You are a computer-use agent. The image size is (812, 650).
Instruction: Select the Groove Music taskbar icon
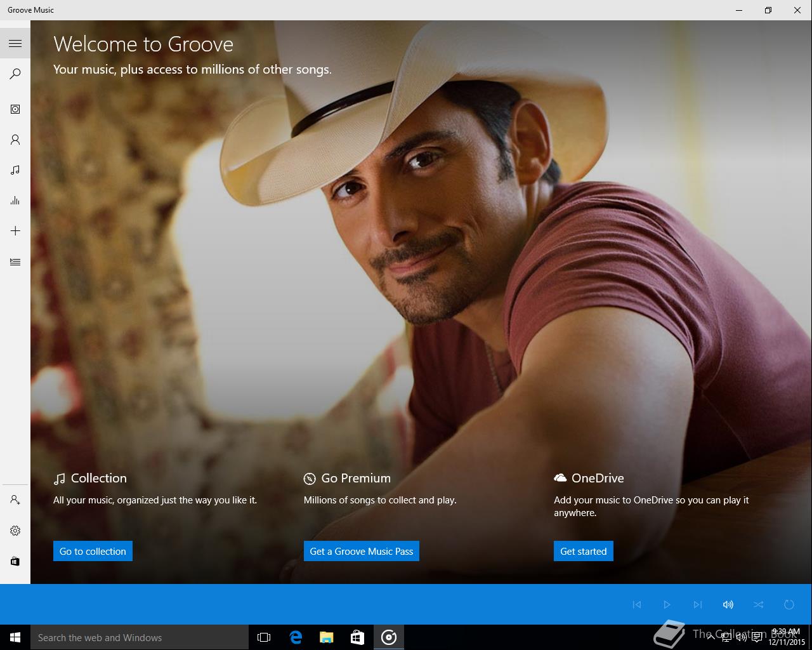click(389, 637)
